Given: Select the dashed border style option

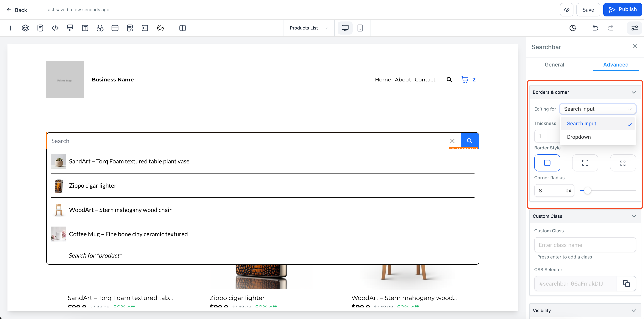Looking at the screenshot, I should pos(585,163).
